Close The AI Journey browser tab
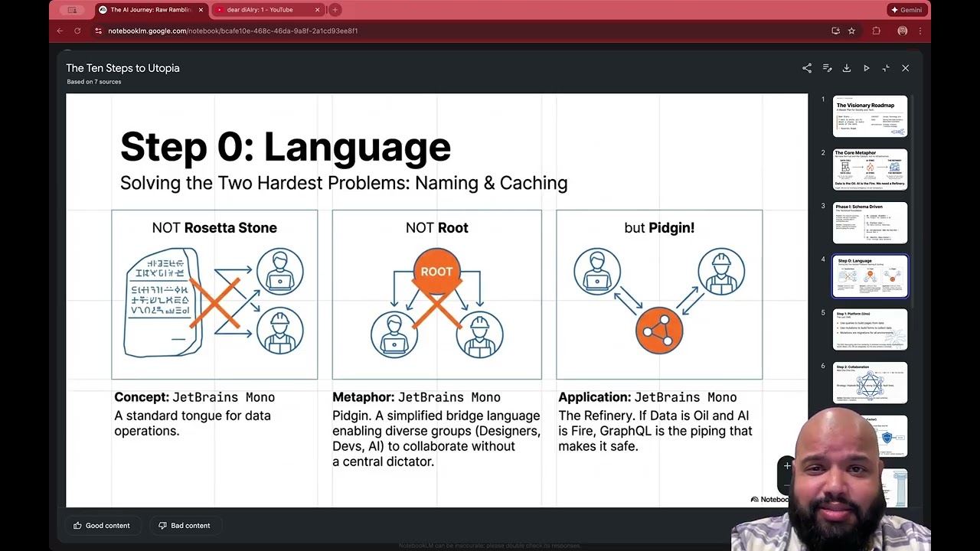Viewport: 980px width, 551px height. pos(201,10)
